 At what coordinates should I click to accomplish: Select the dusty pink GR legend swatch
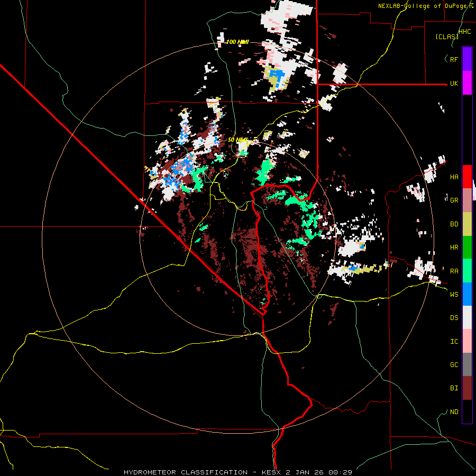[467, 200]
